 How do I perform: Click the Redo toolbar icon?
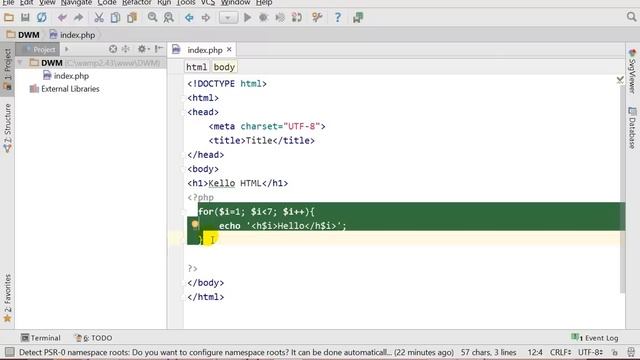point(78,18)
